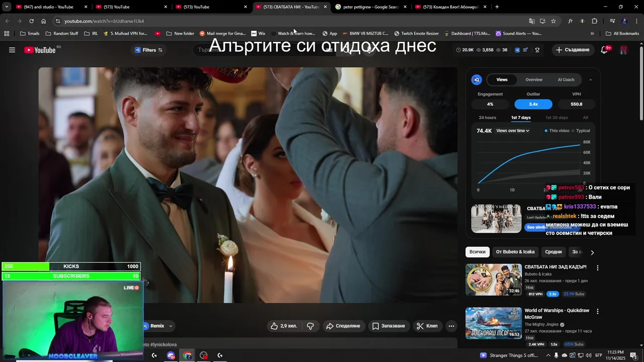644x362 pixels.
Task: Select the Outlier 3.4x metric pill
Action: click(x=533, y=104)
